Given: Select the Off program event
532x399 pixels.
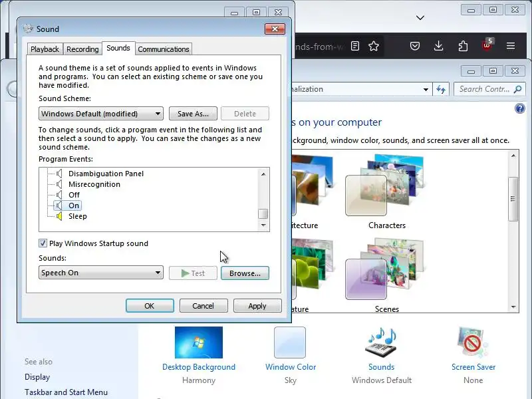Looking at the screenshot, I should (74, 195).
